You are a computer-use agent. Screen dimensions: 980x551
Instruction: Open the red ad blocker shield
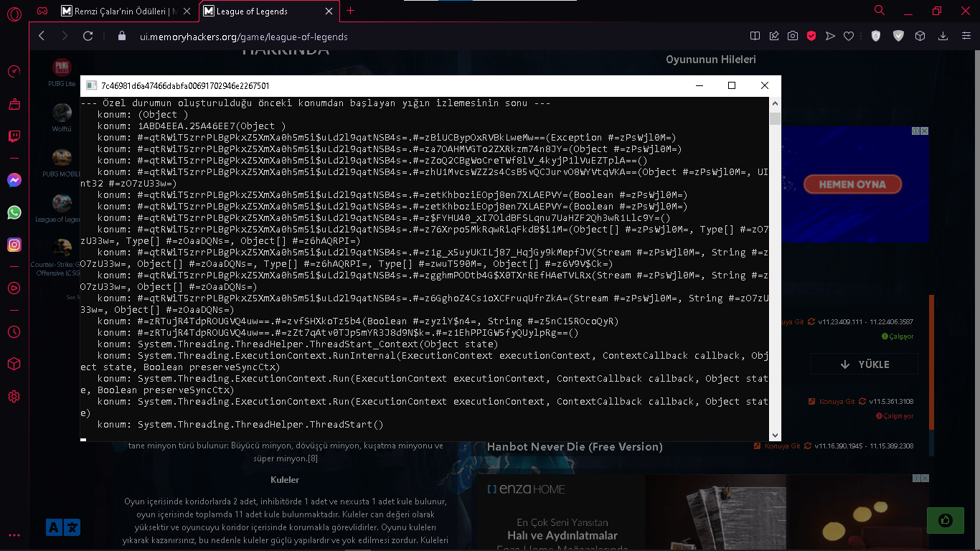point(811,36)
